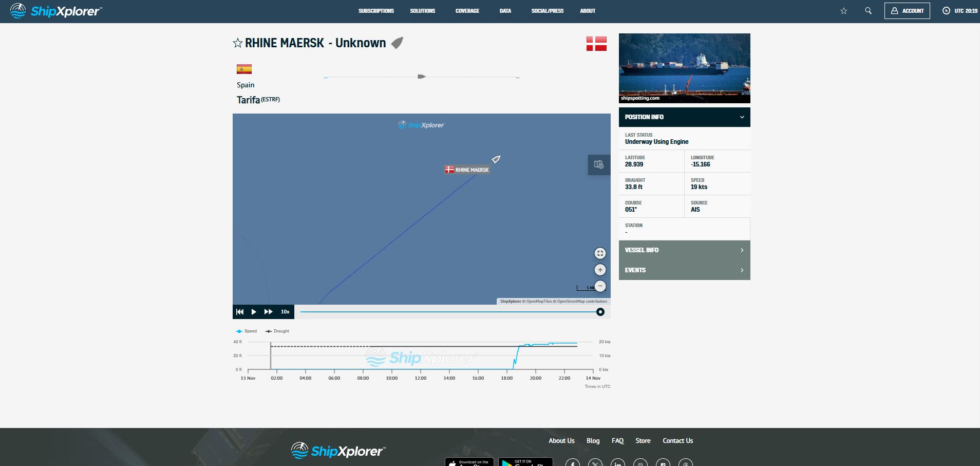
Task: Open the Data menu
Action: pyautogui.click(x=505, y=11)
